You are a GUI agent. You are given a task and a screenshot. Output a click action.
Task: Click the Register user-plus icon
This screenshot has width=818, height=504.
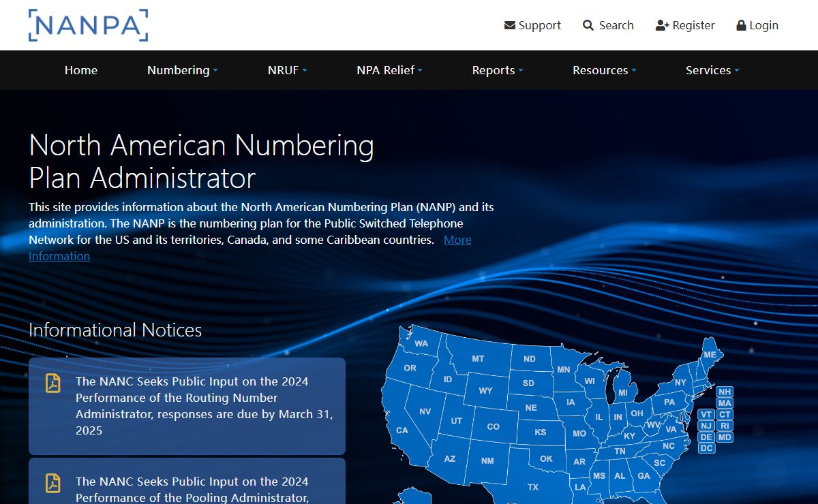point(662,25)
